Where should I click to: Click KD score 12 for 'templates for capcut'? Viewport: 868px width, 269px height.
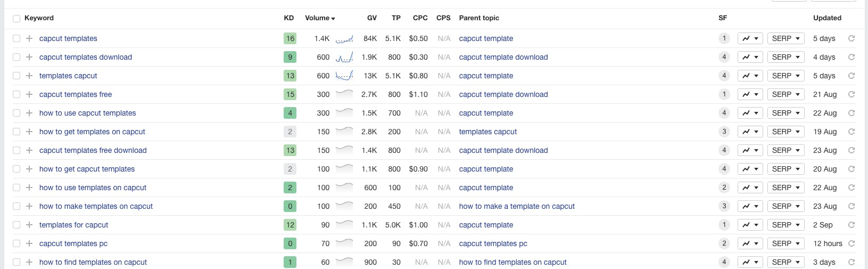tap(290, 225)
